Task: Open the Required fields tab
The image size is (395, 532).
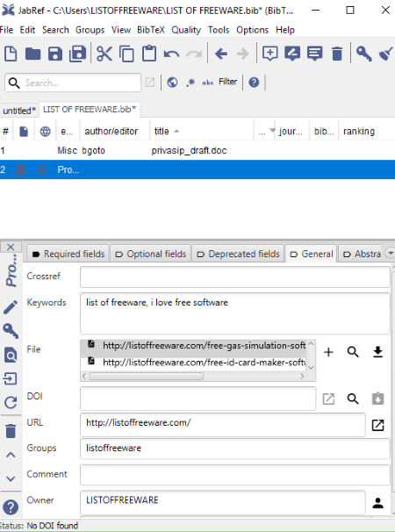Action: (x=68, y=254)
